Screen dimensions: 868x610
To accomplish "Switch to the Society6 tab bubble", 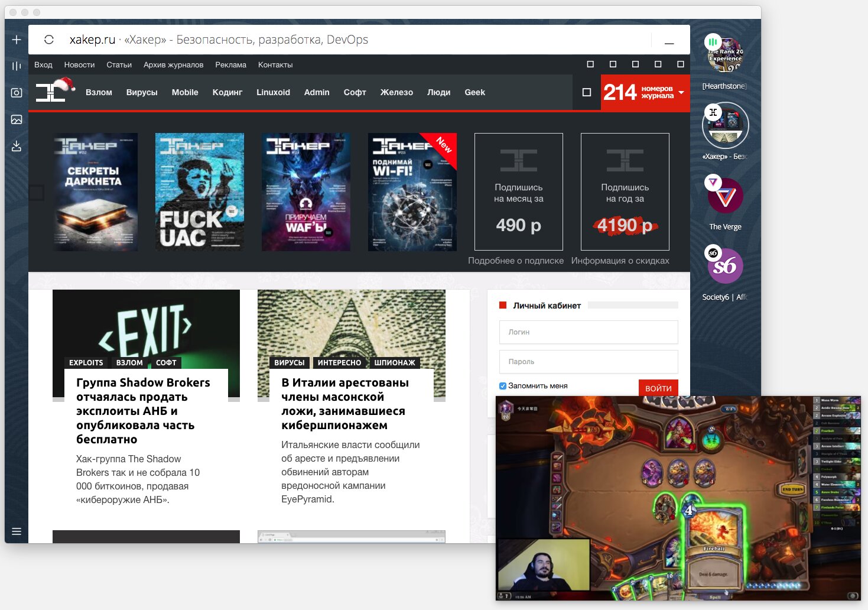I will 726,266.
